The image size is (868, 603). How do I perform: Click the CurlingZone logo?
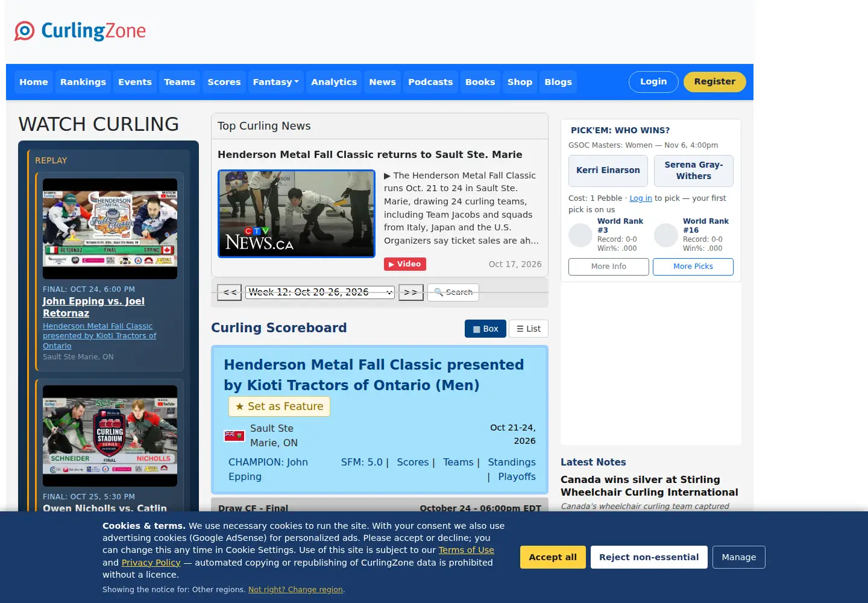pyautogui.click(x=80, y=31)
